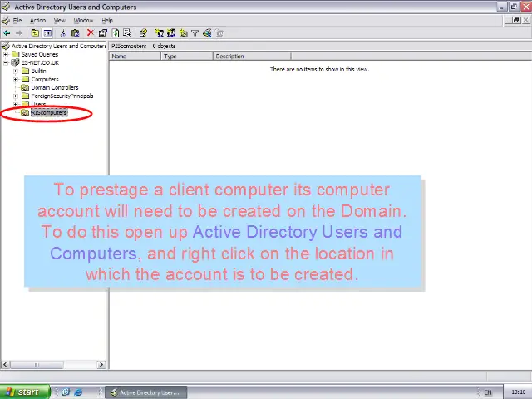This screenshot has width=532, height=399.
Task: Collapse the ES-NET.CO.UK domain node
Action: coord(6,62)
